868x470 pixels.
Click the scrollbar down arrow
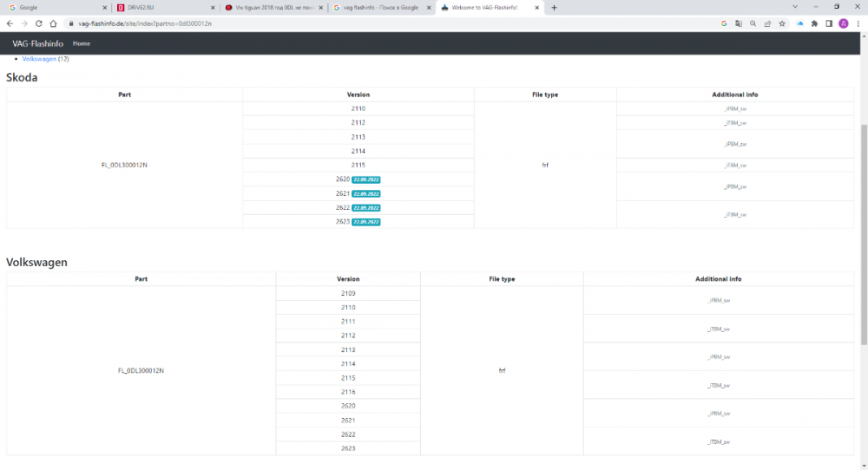(x=864, y=467)
